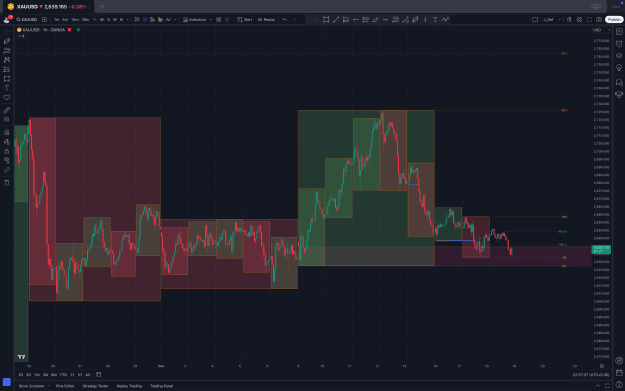Open the watchlist panel icon on right sidebar

coord(619,31)
